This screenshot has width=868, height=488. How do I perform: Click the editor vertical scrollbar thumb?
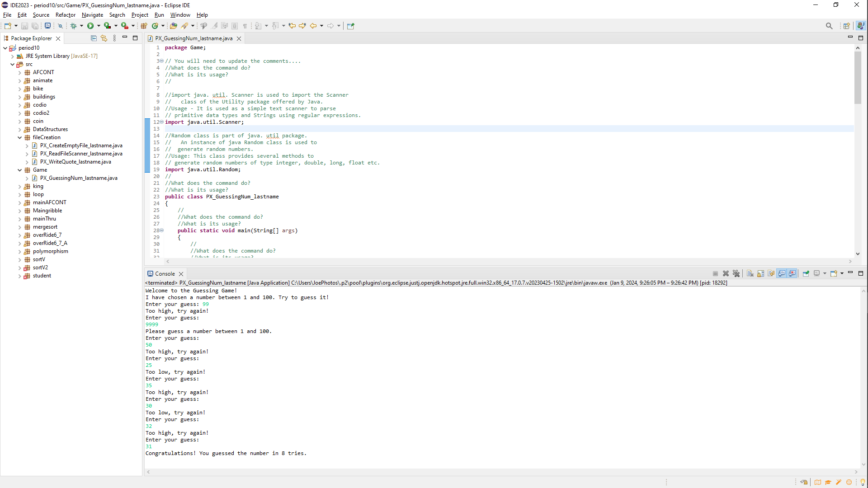coord(858,77)
